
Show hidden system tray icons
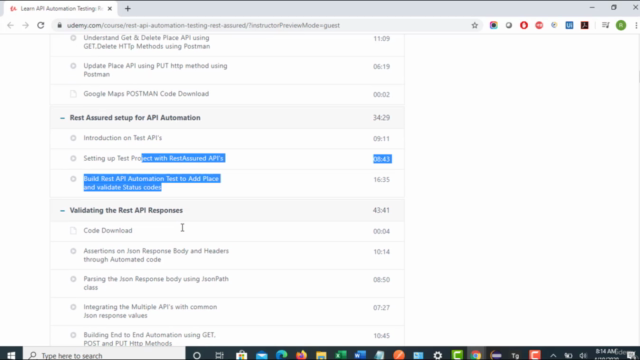pos(553,355)
